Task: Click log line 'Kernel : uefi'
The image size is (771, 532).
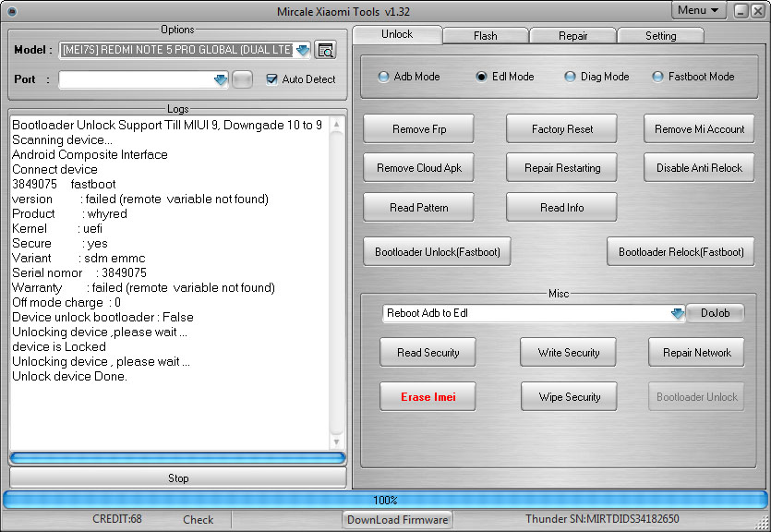Action: tap(57, 229)
